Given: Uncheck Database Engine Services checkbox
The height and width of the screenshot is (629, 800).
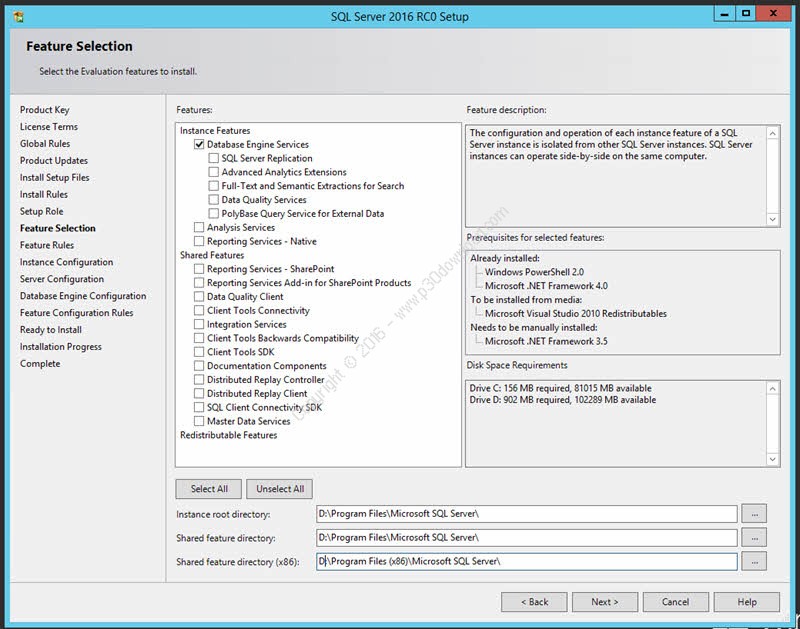Looking at the screenshot, I should [x=199, y=145].
